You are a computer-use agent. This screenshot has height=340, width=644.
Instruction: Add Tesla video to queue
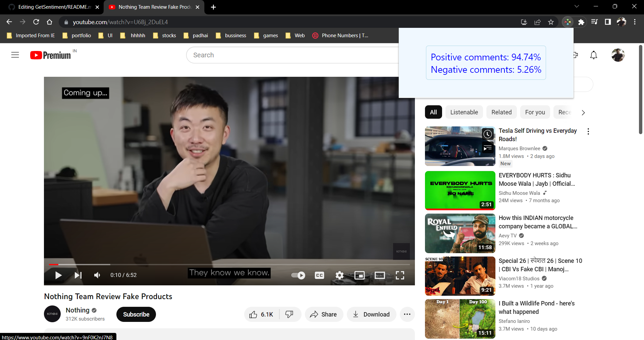pyautogui.click(x=487, y=148)
